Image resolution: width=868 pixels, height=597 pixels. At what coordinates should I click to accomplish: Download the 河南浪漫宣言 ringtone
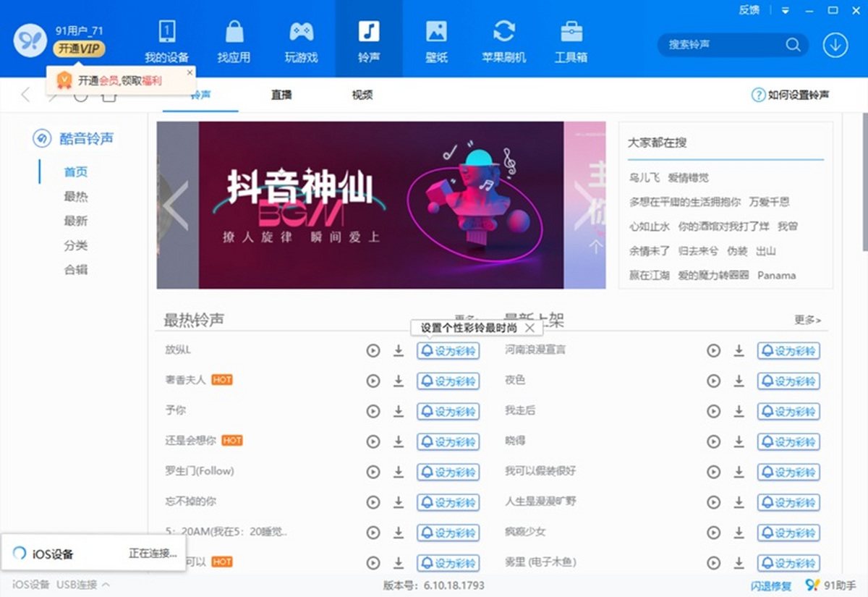point(739,351)
